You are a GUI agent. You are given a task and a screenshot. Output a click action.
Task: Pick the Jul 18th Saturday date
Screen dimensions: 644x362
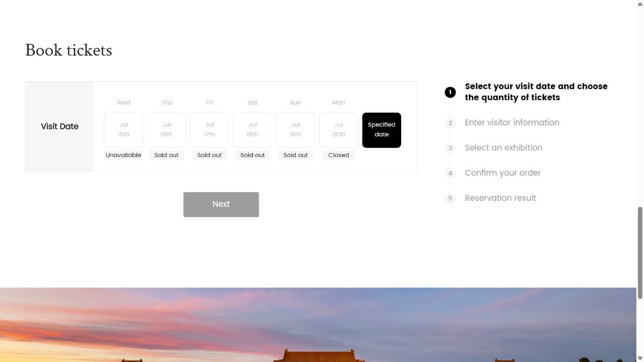click(x=253, y=130)
